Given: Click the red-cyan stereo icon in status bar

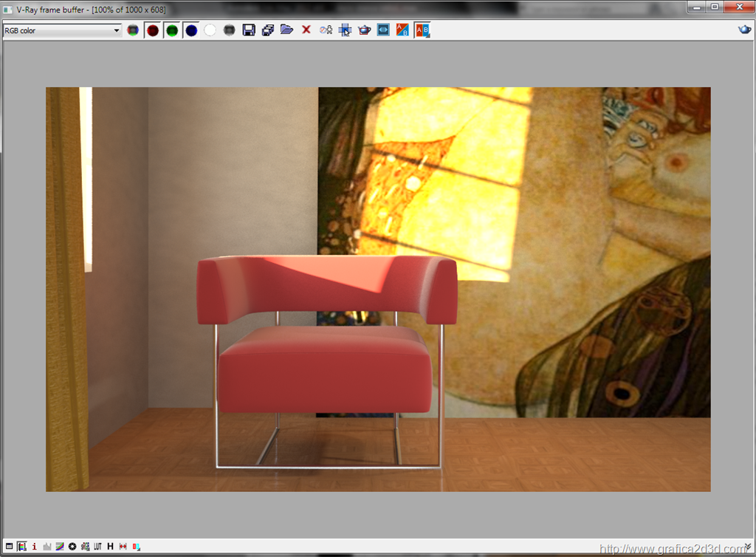Looking at the screenshot, I should (x=137, y=547).
